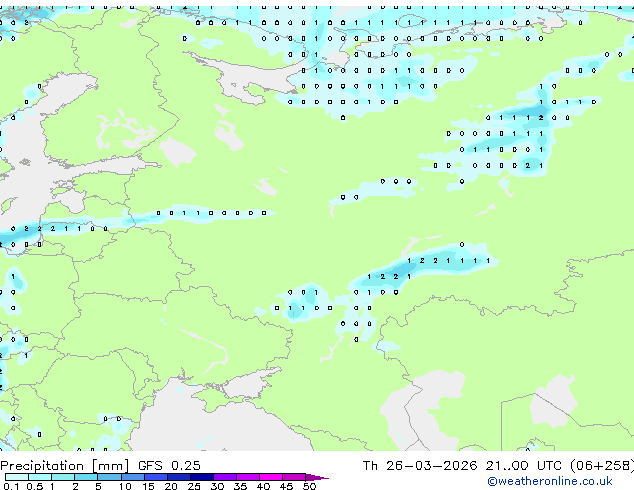Select the '21..00 UTC' forecast time
Viewport: 634px width, 490px height.
(x=524, y=465)
